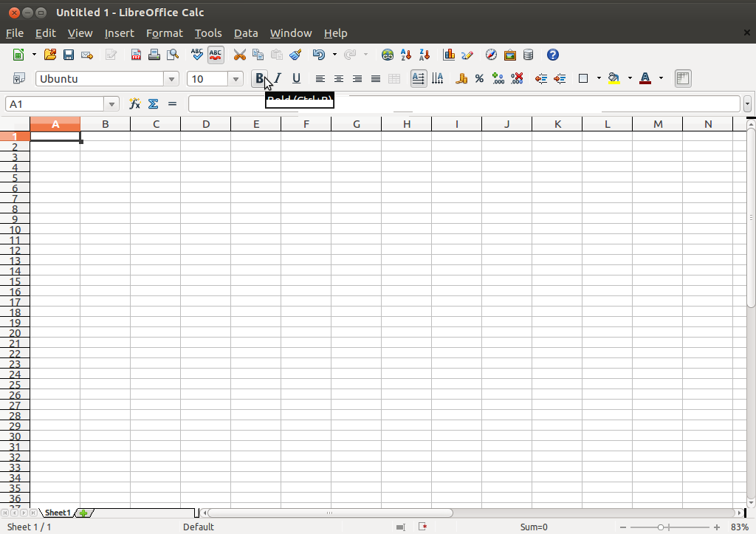The height and width of the screenshot is (534, 756).
Task: Toggle Italic text formatting
Action: point(278,78)
